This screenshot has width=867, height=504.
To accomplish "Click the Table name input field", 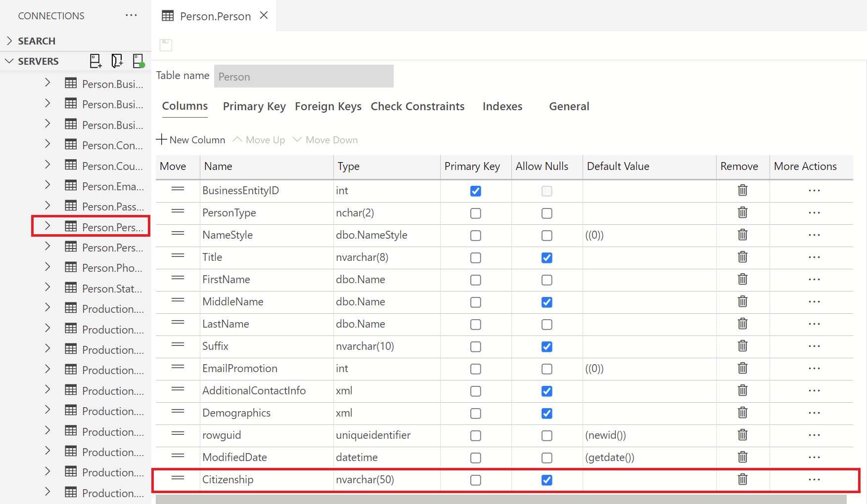I will click(303, 76).
